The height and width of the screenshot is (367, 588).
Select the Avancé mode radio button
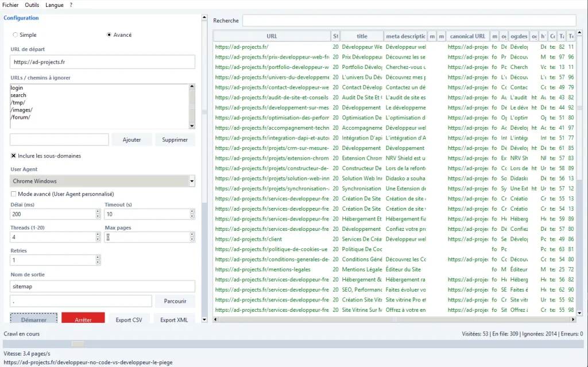(x=109, y=34)
